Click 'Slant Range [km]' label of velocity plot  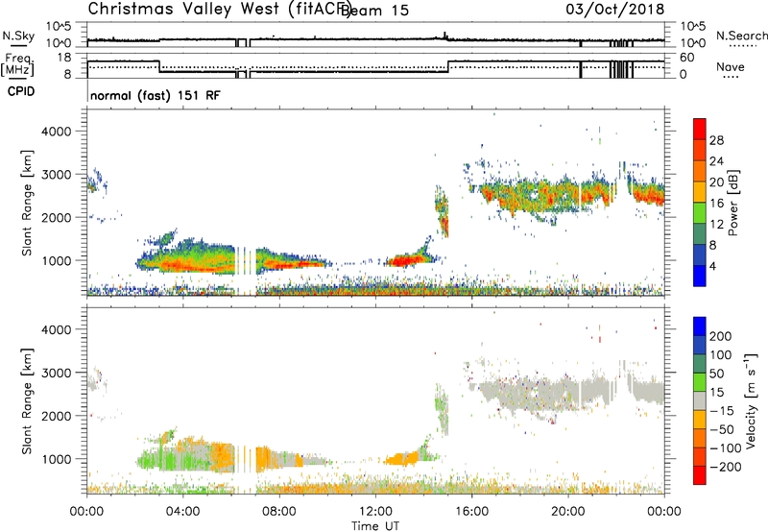pos(27,401)
